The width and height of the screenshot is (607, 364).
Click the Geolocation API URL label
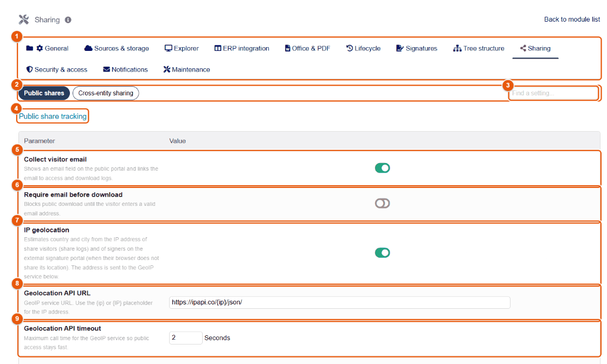tap(57, 293)
